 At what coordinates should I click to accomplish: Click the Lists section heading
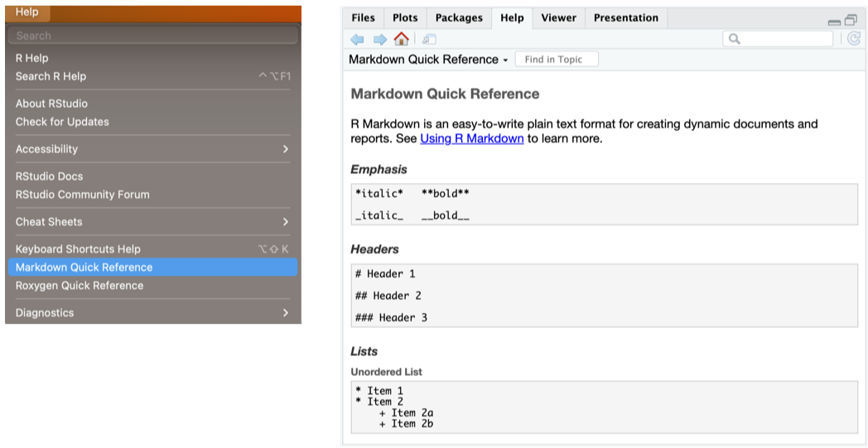(x=364, y=351)
